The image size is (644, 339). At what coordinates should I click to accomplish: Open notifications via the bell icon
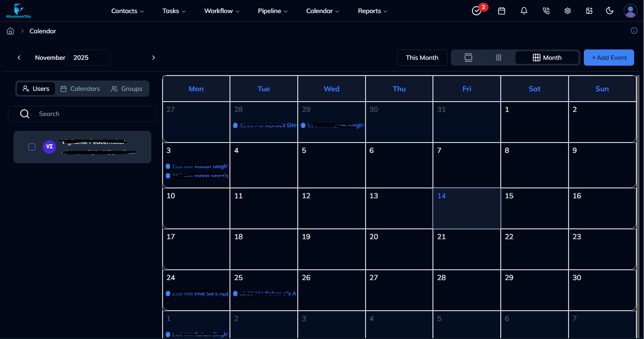click(x=524, y=10)
